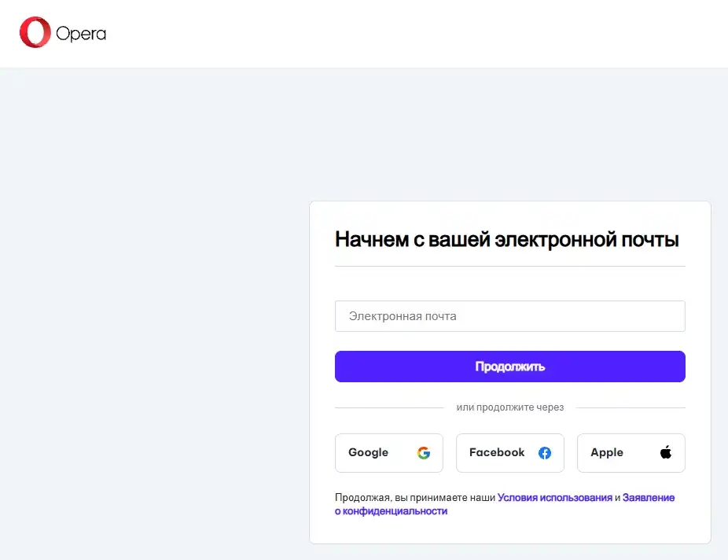This screenshot has height=560, width=728.
Task: Choose the "Apple" sign-in button
Action: pos(631,453)
